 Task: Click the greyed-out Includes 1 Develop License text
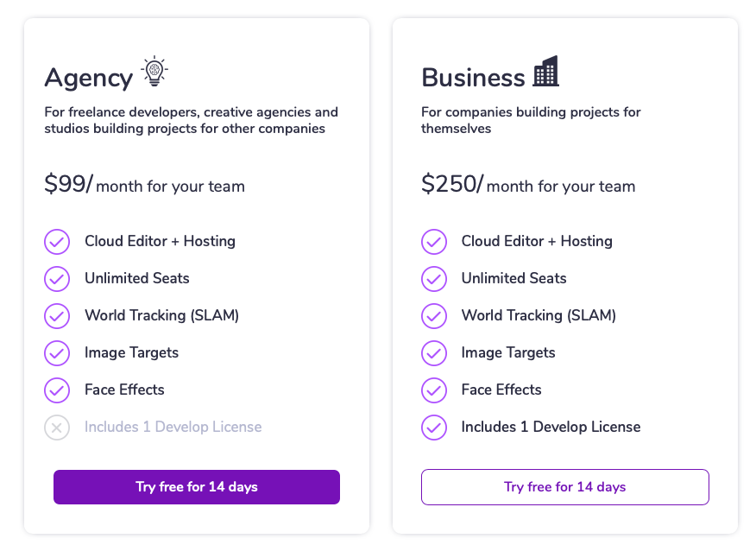coord(173,428)
